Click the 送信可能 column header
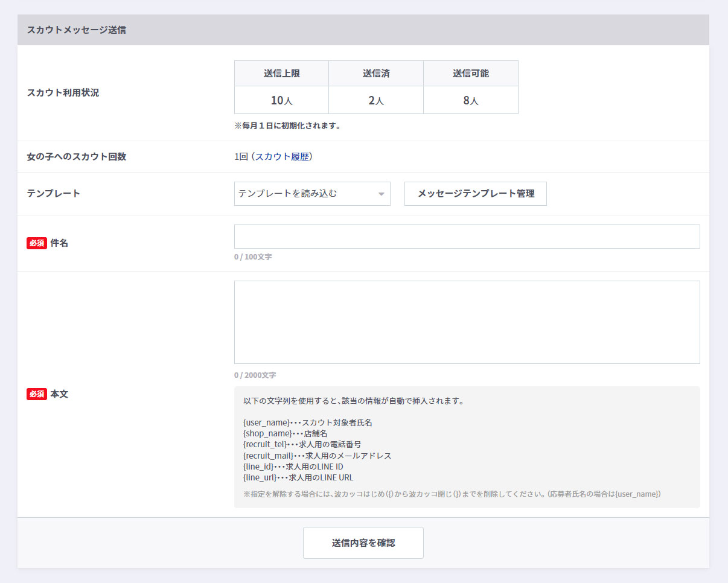The image size is (728, 583). [470, 74]
